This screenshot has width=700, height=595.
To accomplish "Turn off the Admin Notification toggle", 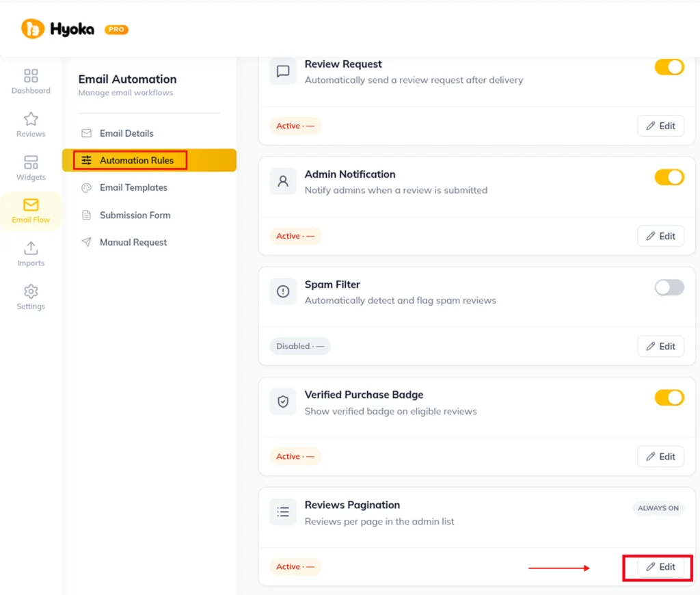I will click(669, 177).
